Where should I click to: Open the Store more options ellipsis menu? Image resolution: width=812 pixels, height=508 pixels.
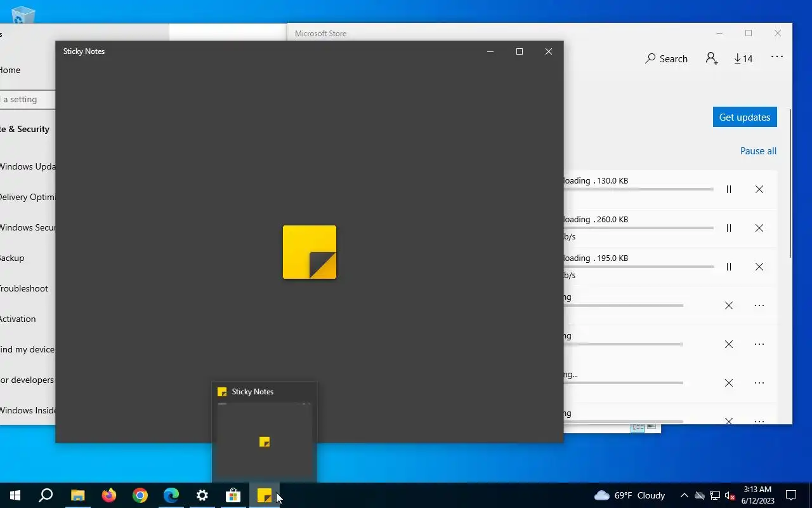(x=777, y=57)
